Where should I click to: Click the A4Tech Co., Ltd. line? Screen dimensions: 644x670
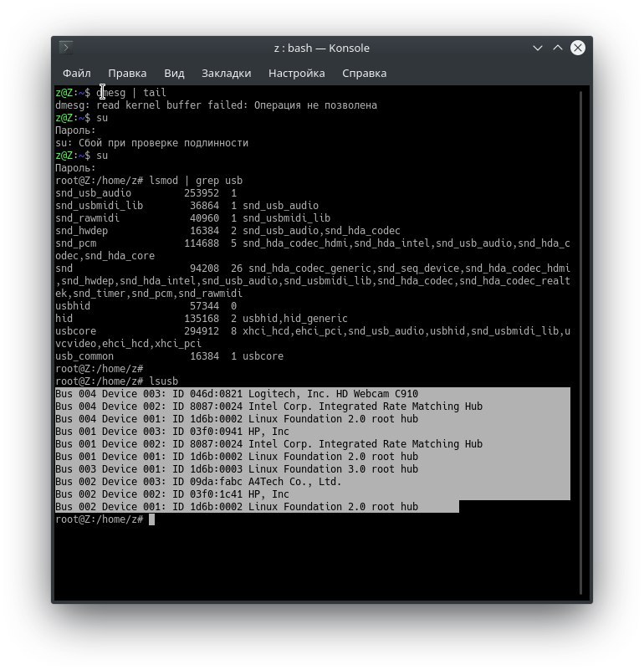[x=198, y=482]
